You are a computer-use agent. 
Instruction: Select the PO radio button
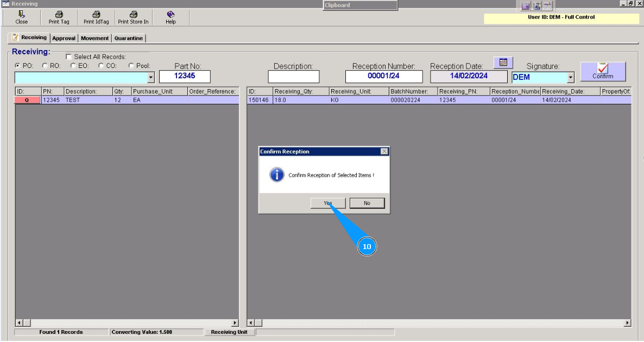(17, 65)
